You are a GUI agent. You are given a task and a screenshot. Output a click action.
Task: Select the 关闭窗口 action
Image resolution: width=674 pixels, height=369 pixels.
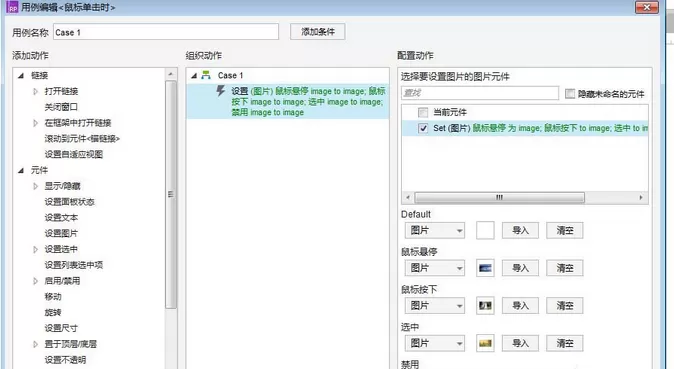click(61, 107)
